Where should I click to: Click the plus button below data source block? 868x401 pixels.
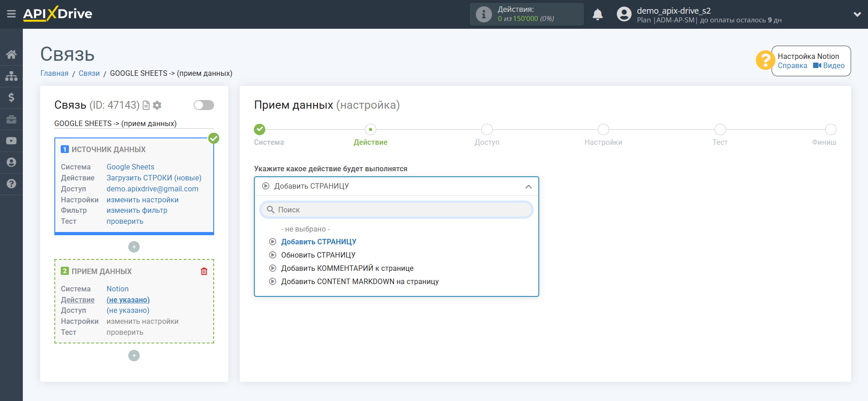pyautogui.click(x=134, y=247)
